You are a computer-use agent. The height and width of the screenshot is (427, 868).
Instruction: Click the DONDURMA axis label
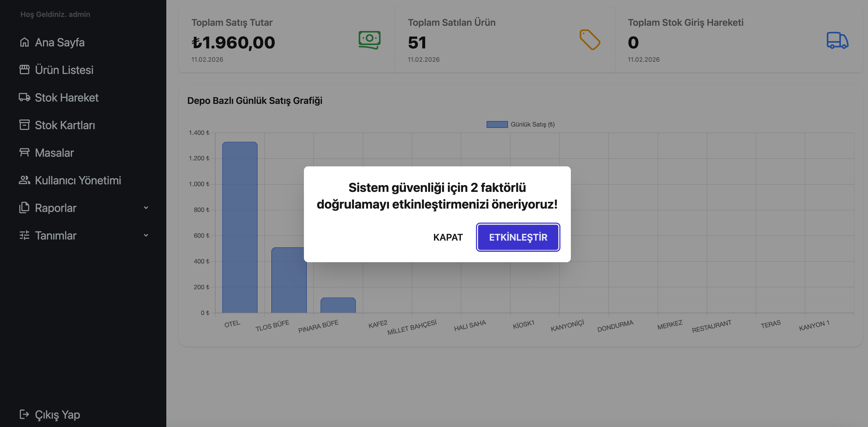coord(615,326)
